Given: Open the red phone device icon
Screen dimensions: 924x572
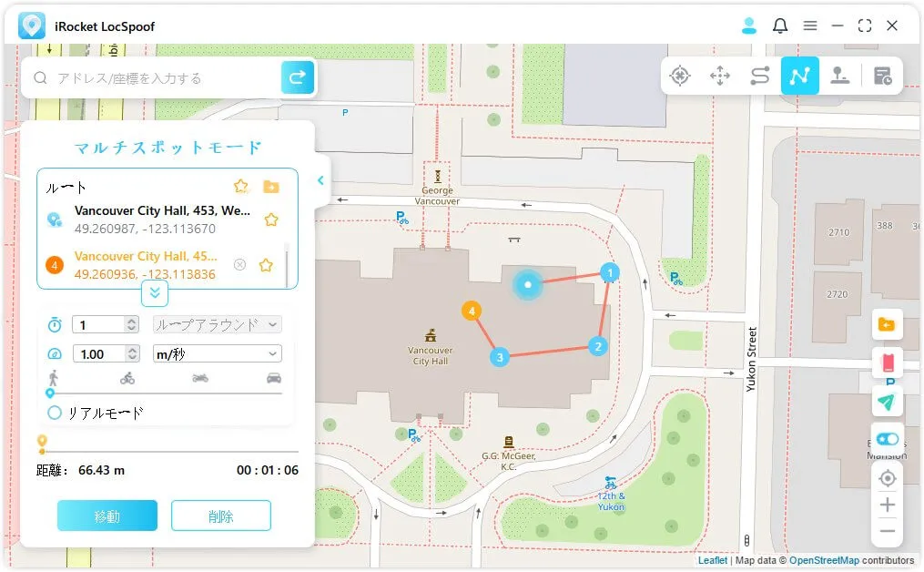Looking at the screenshot, I should pyautogui.click(x=888, y=363).
